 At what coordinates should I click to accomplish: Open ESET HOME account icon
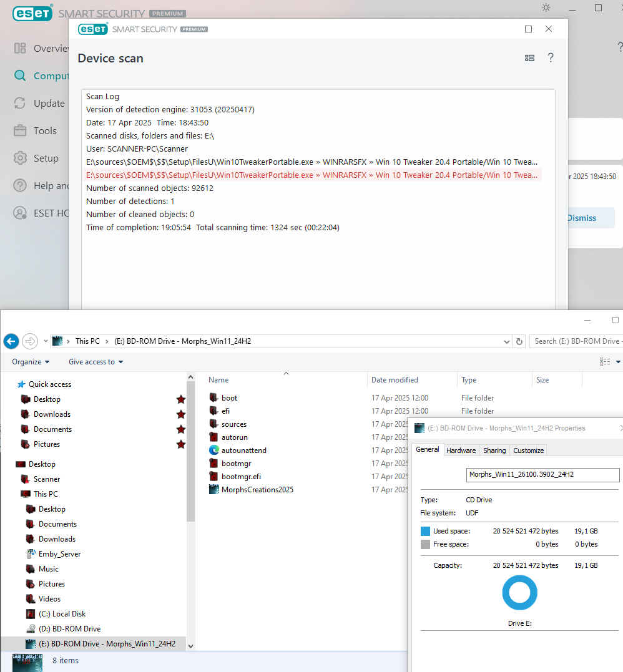pyautogui.click(x=20, y=213)
